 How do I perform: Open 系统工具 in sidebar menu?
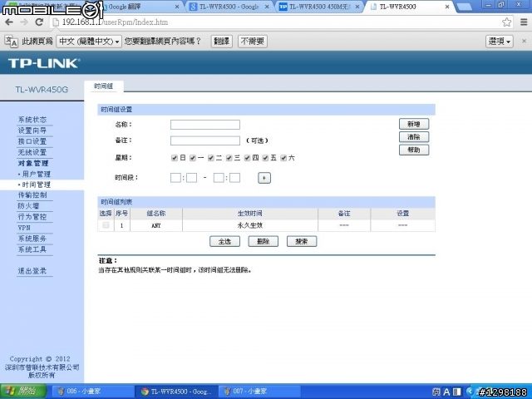click(32, 249)
